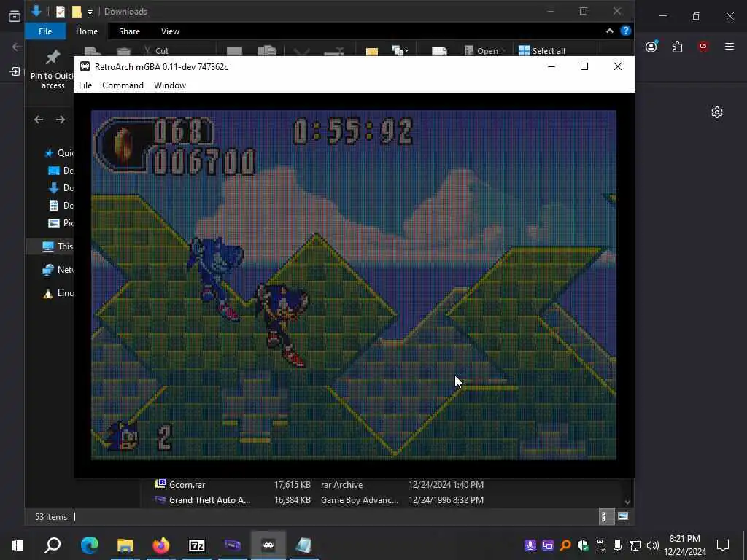Open the File tab in File Explorer
Image resolution: width=747 pixels, height=560 pixels.
pyautogui.click(x=45, y=31)
